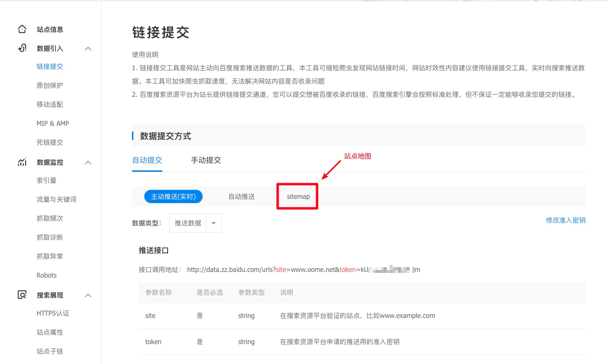Click the 数据监控 chart icon
The height and width of the screenshot is (364, 608).
[x=22, y=162]
